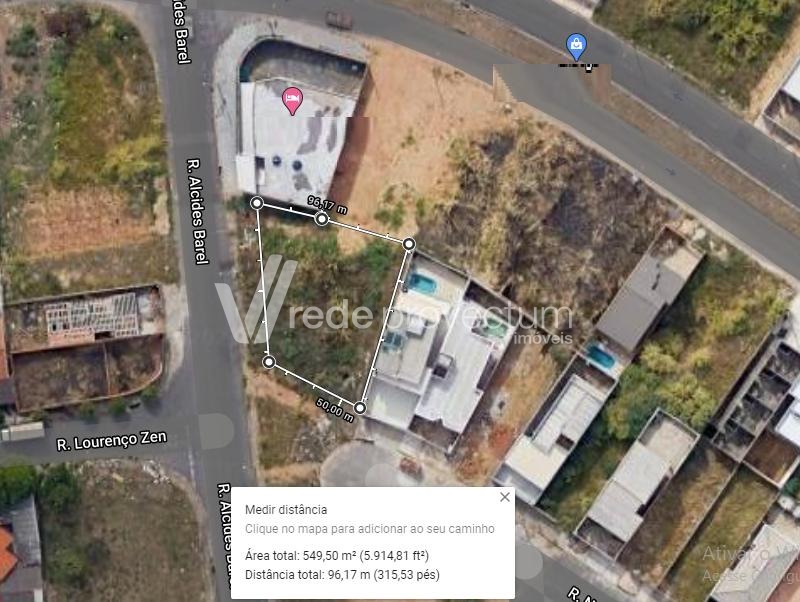Viewport: 800px width, 602px height.
Task: Select the Distância total 96,17 m text
Action: click(x=342, y=575)
